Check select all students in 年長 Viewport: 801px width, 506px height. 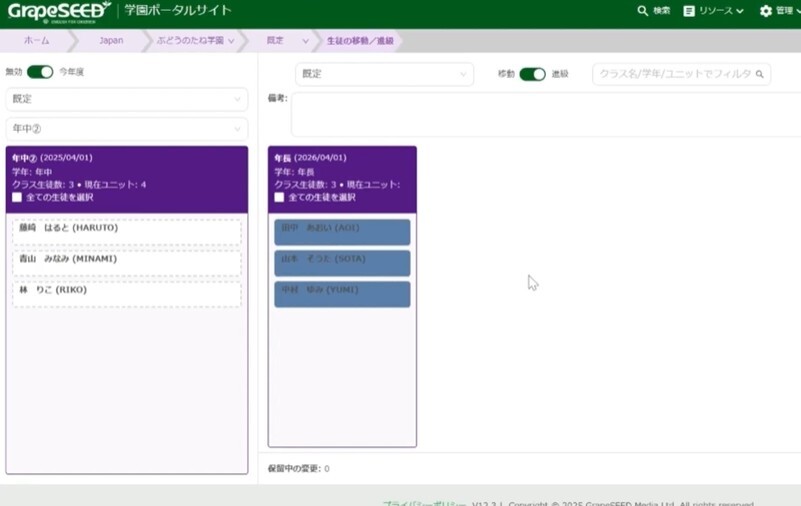point(279,198)
